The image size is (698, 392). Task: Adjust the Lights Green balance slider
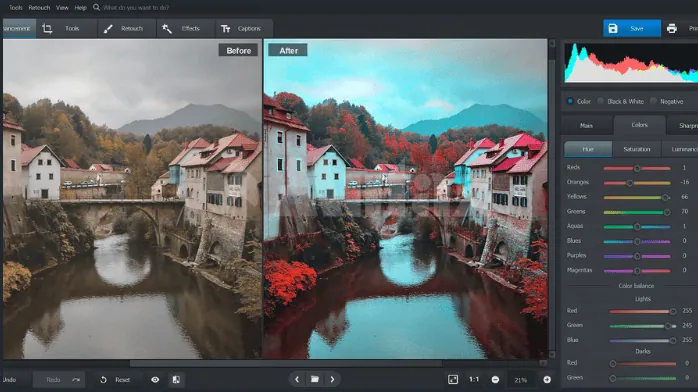pyautogui.click(x=642, y=326)
